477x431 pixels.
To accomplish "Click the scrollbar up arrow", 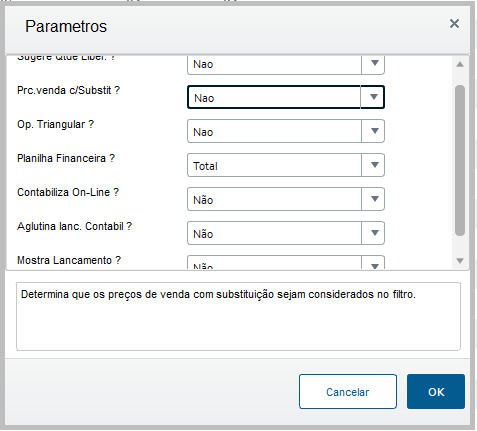I will [460, 64].
